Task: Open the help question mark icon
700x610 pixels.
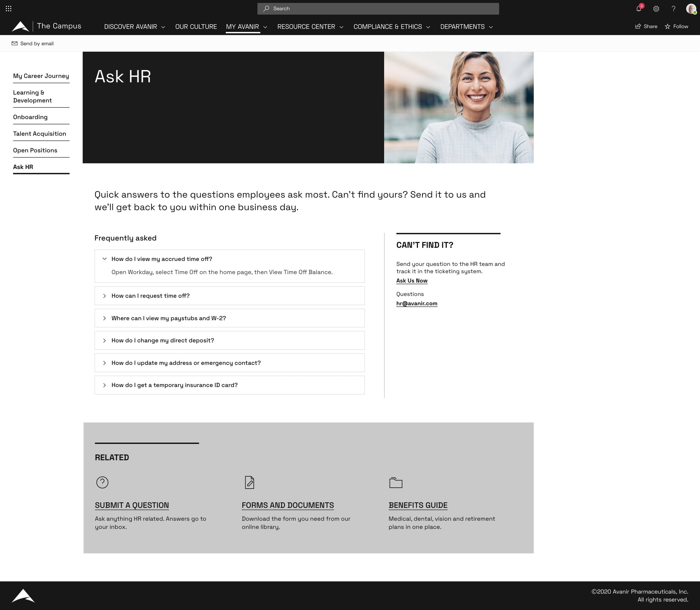Action: coord(673,9)
